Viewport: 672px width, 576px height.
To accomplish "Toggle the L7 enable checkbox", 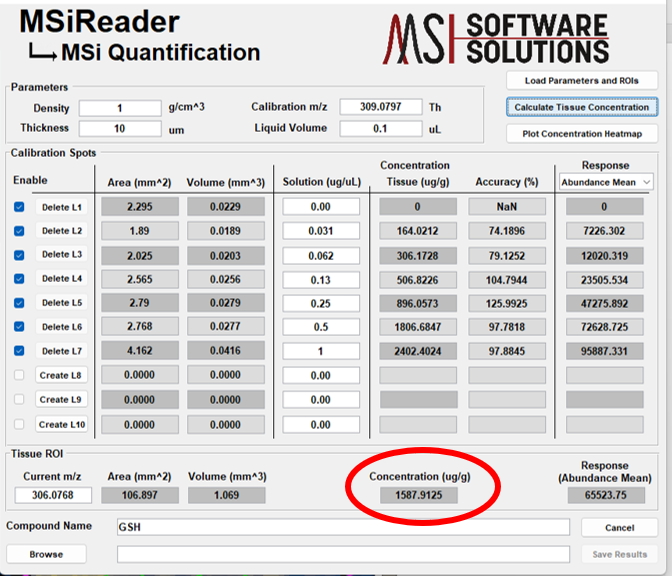I will [19, 351].
